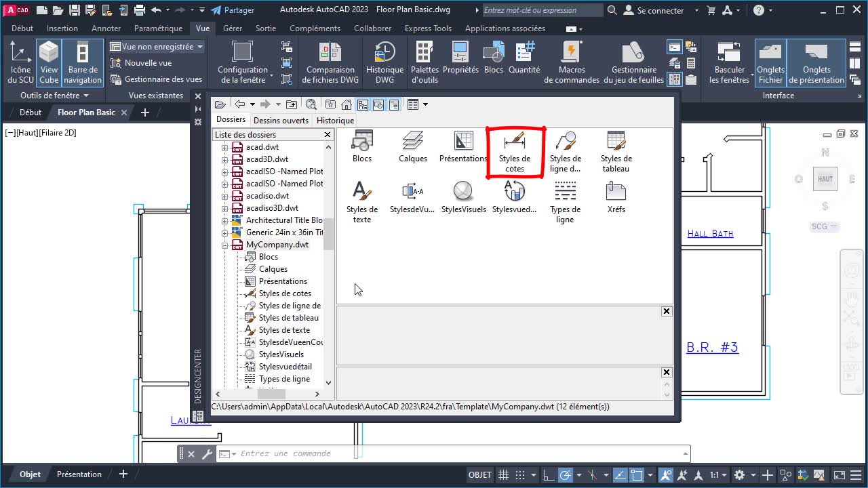The width and height of the screenshot is (868, 488).
Task: Toggle the View Cube ribbon button
Action: coord(49,62)
